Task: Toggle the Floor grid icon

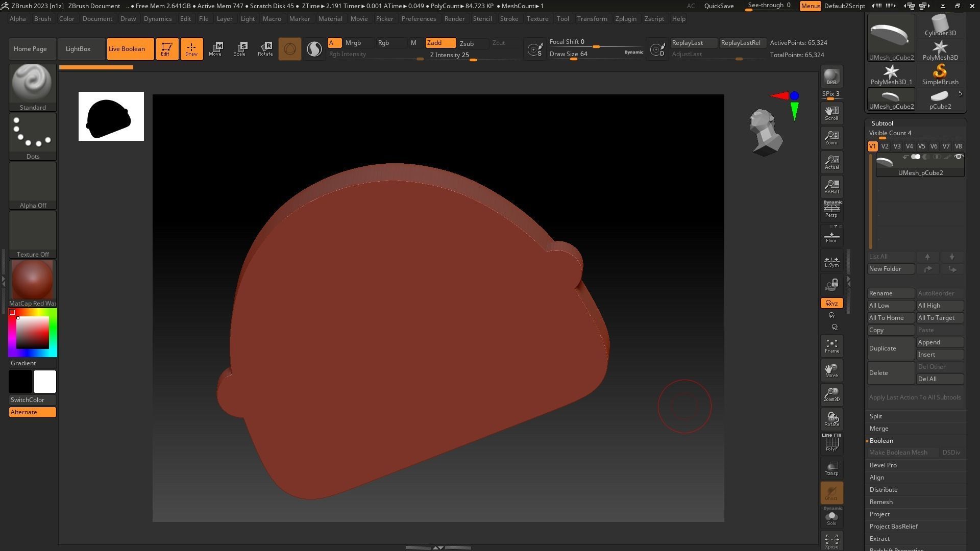Action: tap(831, 237)
